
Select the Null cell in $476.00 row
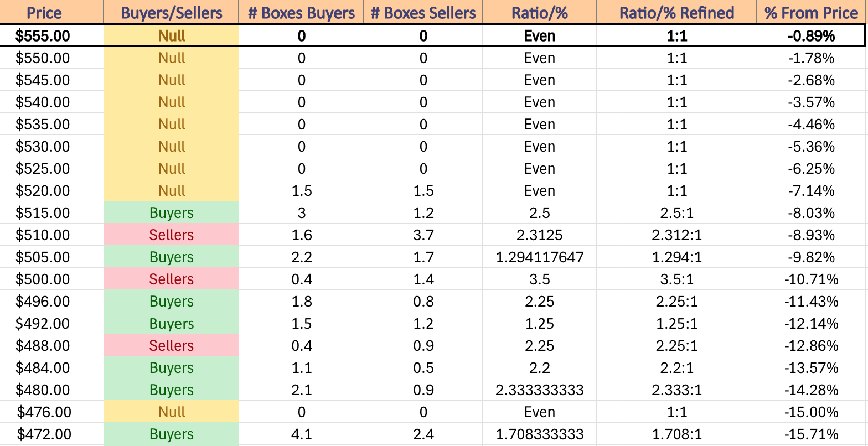click(172, 412)
